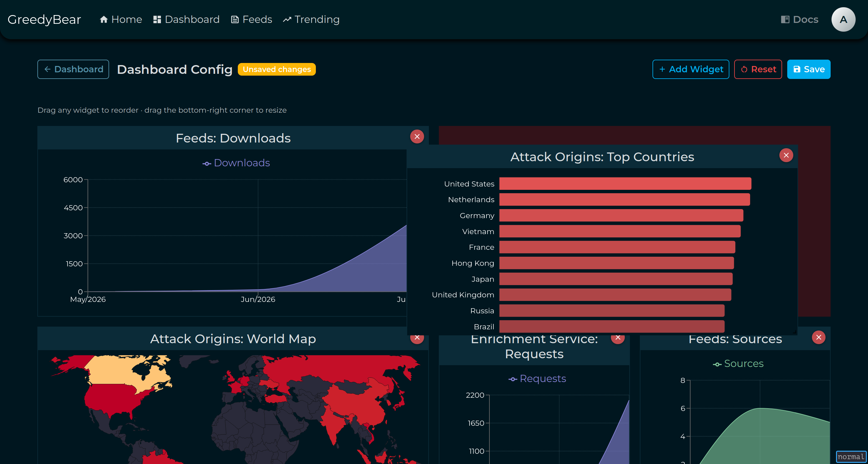Click the Germany bar
The width and height of the screenshot is (868, 464).
coord(621,215)
